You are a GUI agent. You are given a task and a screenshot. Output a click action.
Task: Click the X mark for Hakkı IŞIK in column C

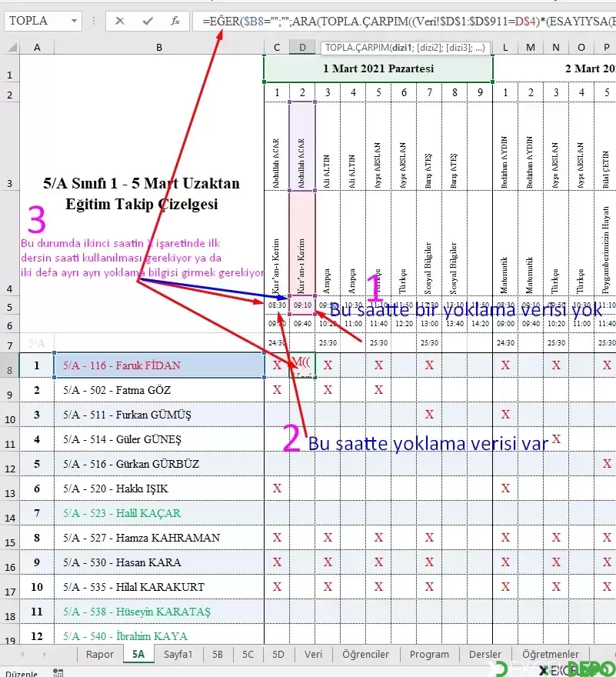tap(277, 489)
